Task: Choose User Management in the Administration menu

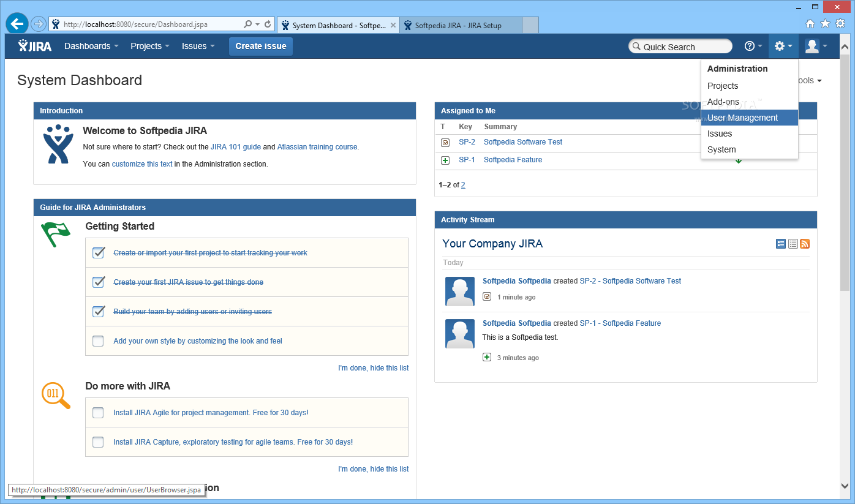Action: (750, 118)
